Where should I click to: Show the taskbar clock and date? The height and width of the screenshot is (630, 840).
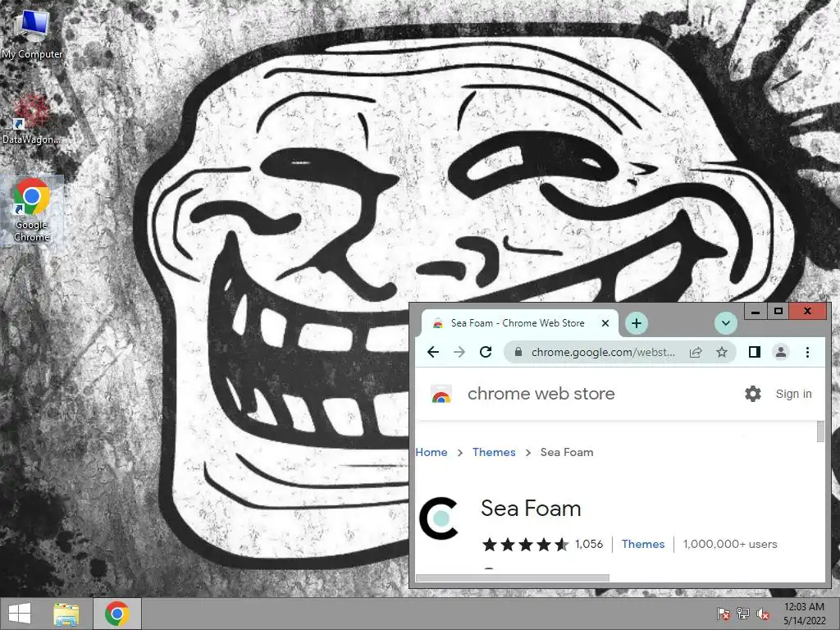804,614
